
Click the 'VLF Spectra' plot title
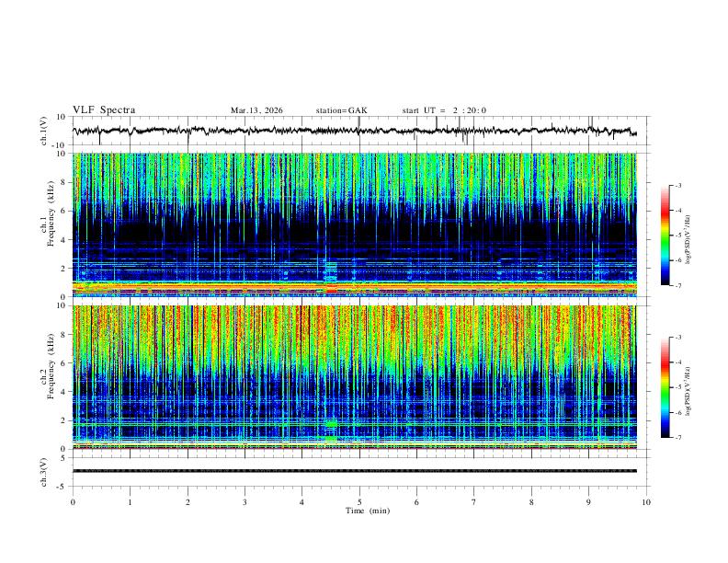[104, 110]
